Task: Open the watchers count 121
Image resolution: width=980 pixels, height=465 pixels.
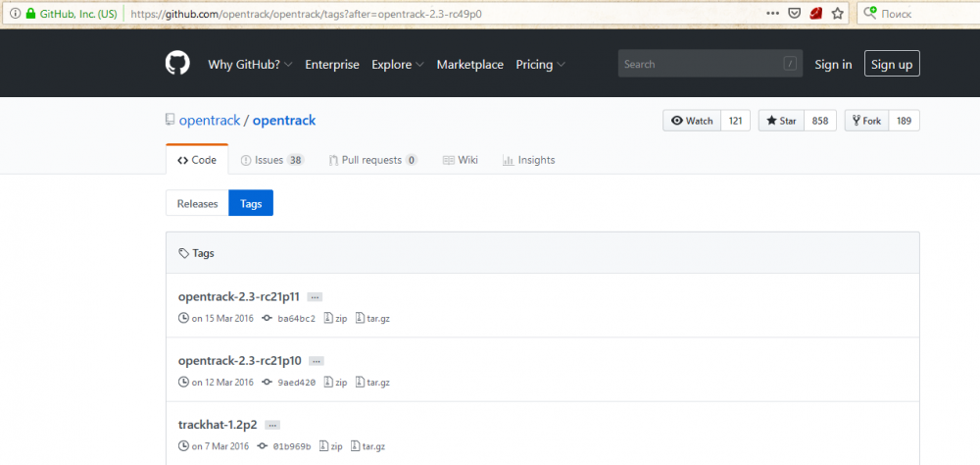Action: pos(736,121)
